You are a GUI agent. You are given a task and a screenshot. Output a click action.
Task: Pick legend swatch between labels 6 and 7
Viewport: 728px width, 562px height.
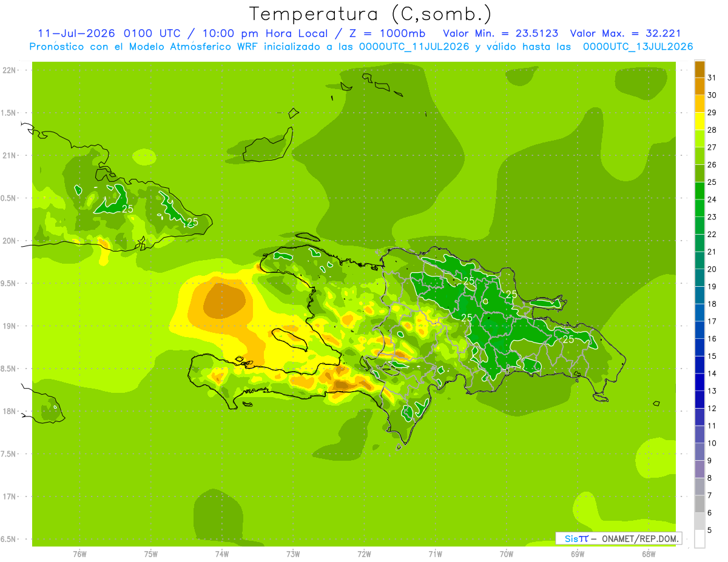click(699, 504)
